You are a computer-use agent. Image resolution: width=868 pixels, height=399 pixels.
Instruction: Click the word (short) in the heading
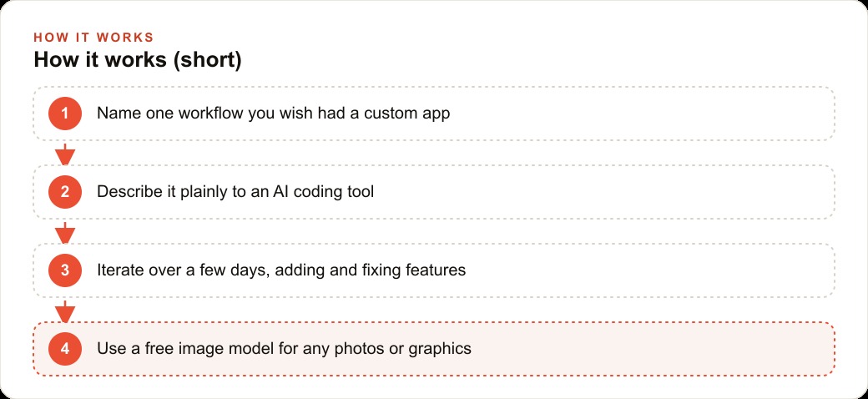coord(207,60)
